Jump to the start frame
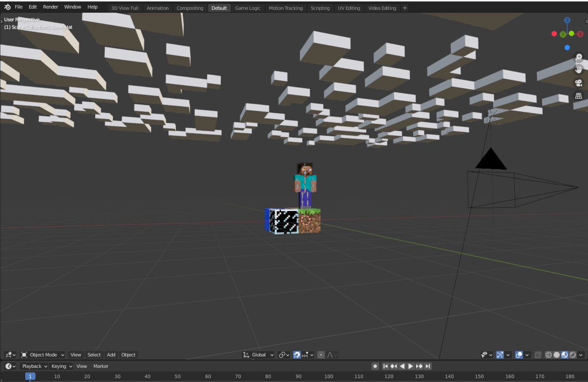 [x=386, y=366]
